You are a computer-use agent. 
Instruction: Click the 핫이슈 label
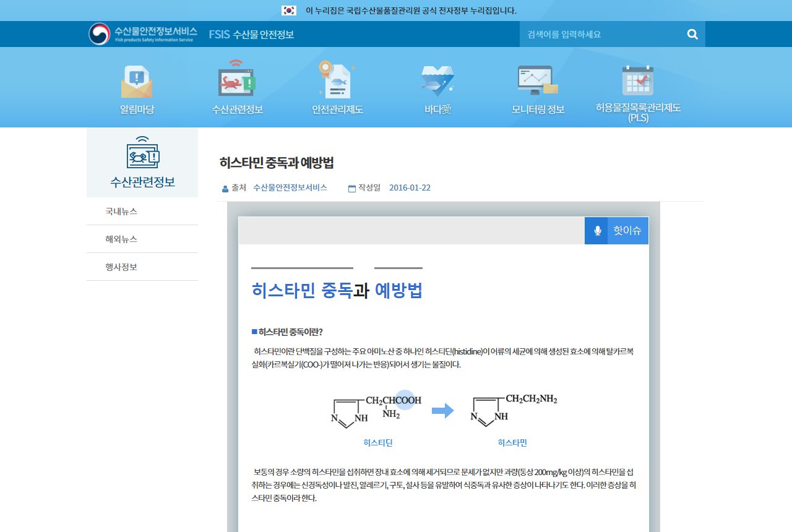click(627, 231)
